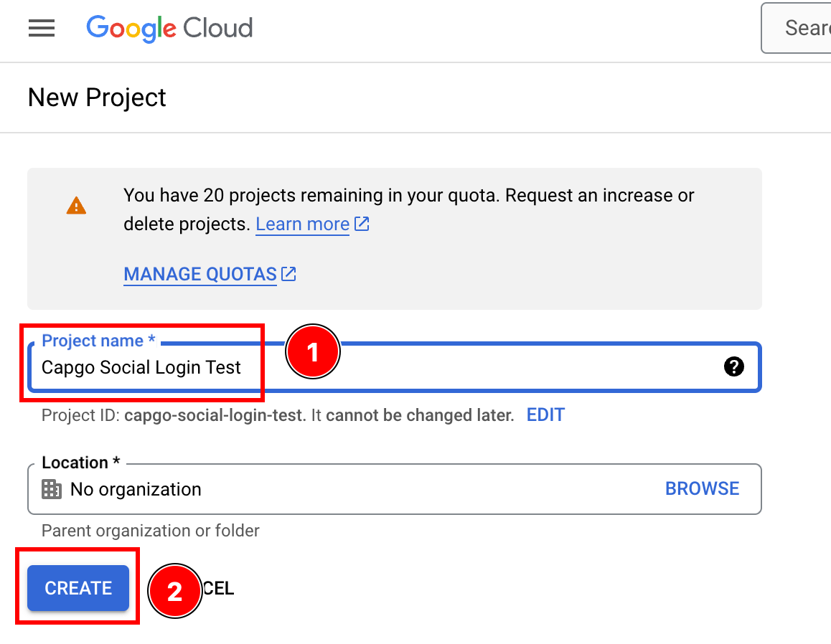831x644 pixels.
Task: Click the orange warning triangle icon
Action: [76, 204]
